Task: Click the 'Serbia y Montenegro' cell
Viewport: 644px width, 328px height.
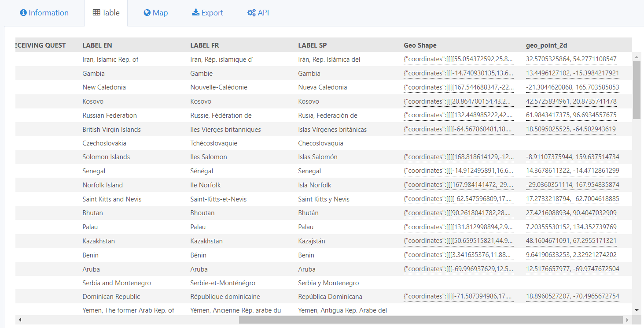Action: pos(328,283)
